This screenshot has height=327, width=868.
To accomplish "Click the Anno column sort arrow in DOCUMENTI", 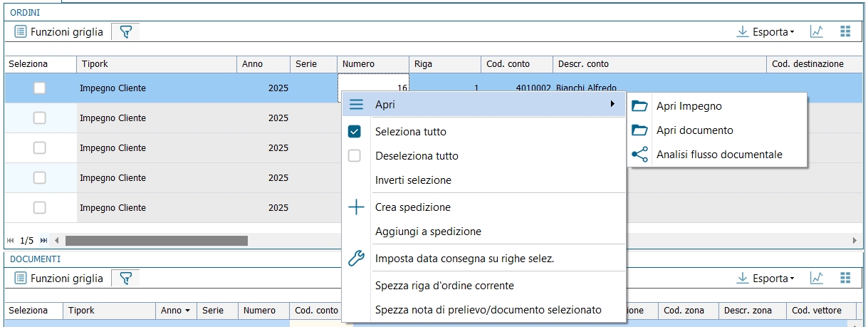I will [x=188, y=311].
